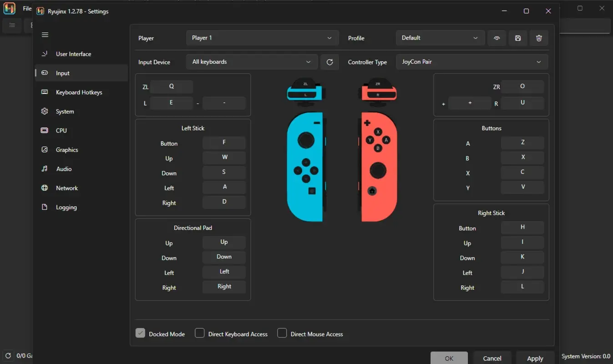Apply the current input settings
The height and width of the screenshot is (364, 613).
(x=535, y=358)
